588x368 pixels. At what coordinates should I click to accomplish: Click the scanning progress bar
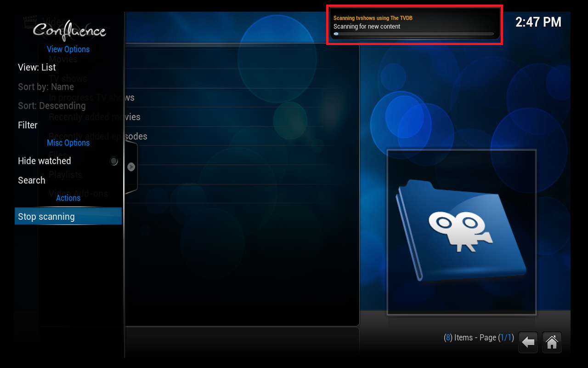(414, 34)
